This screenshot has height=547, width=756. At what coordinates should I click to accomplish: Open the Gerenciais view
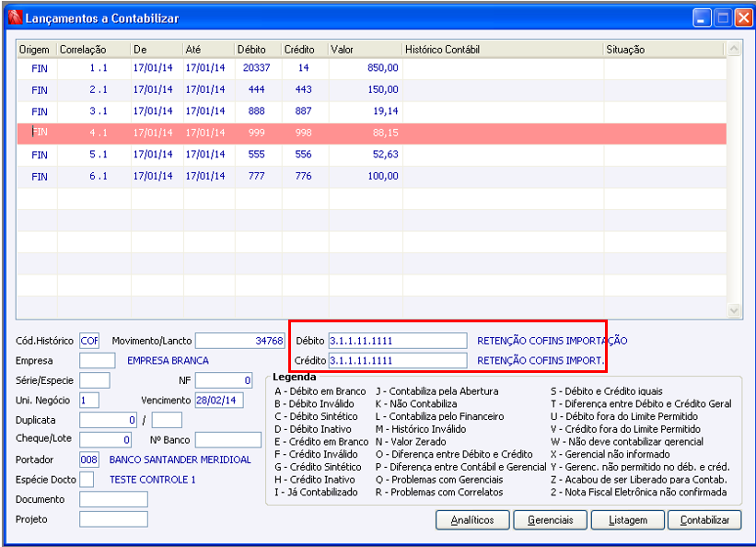tap(551, 520)
